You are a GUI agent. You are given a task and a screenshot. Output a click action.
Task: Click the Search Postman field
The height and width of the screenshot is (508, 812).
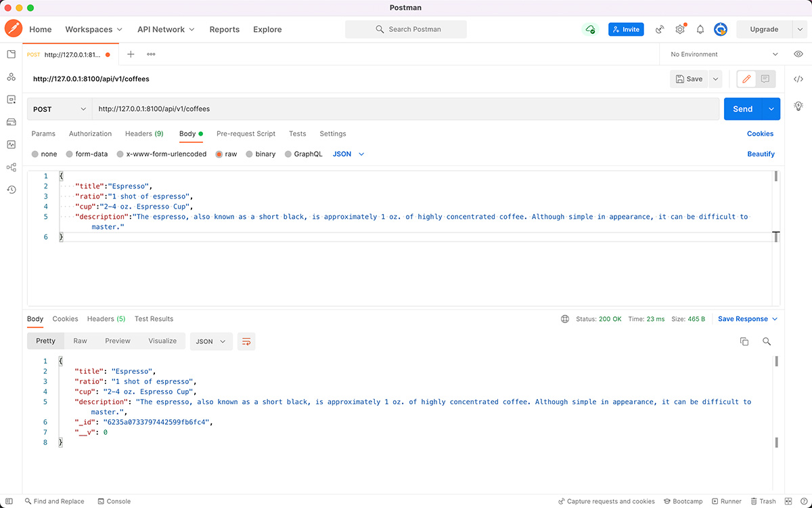[x=406, y=29]
